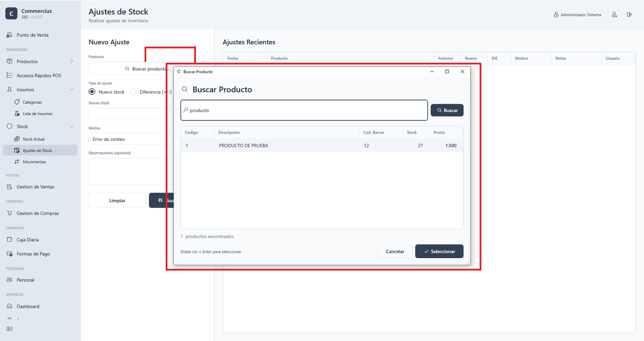Image resolution: width=644 pixels, height=341 pixels.
Task: Click the logout icon in top-right header
Action: (x=629, y=14)
